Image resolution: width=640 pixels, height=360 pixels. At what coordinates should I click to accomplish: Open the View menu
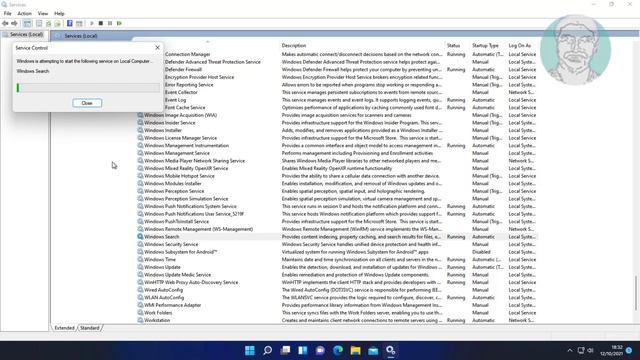(x=43, y=13)
